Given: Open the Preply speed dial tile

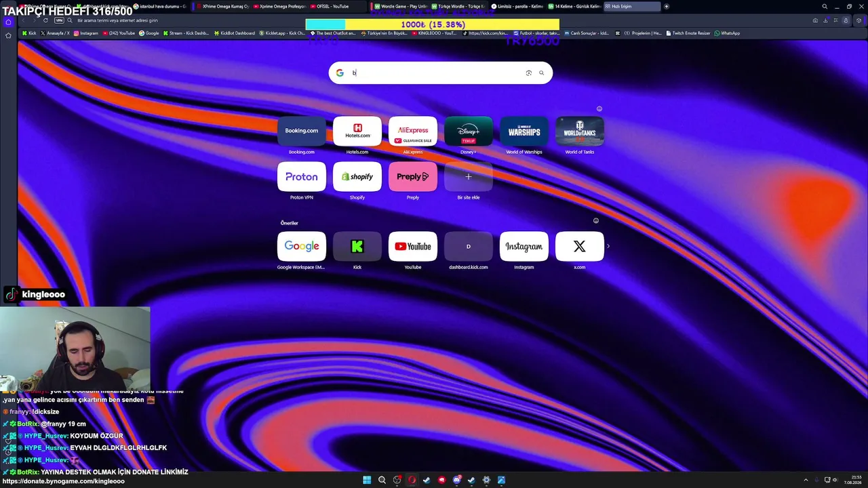Looking at the screenshot, I should pos(413,177).
